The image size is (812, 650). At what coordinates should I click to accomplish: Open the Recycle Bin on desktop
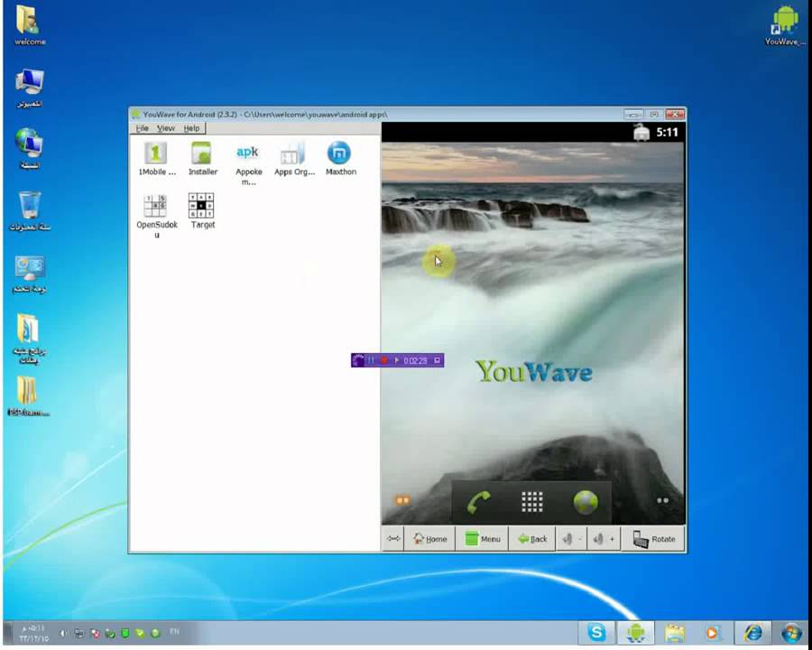tap(30, 211)
